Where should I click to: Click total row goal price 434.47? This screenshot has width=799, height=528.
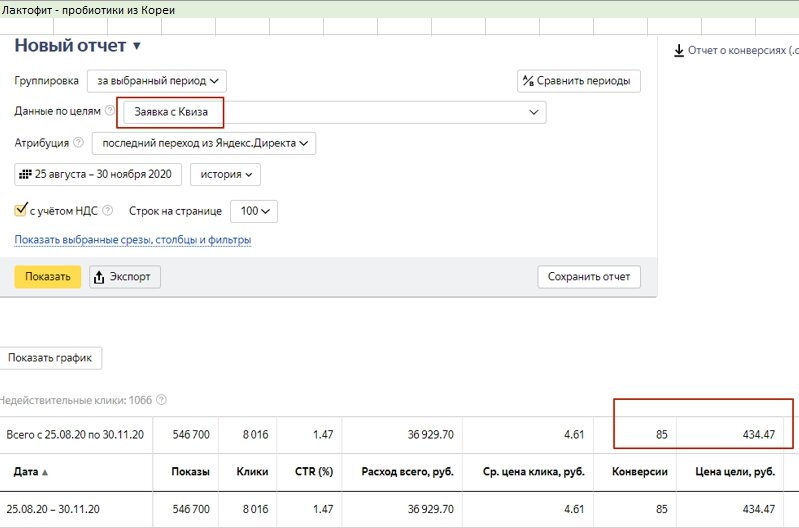759,435
